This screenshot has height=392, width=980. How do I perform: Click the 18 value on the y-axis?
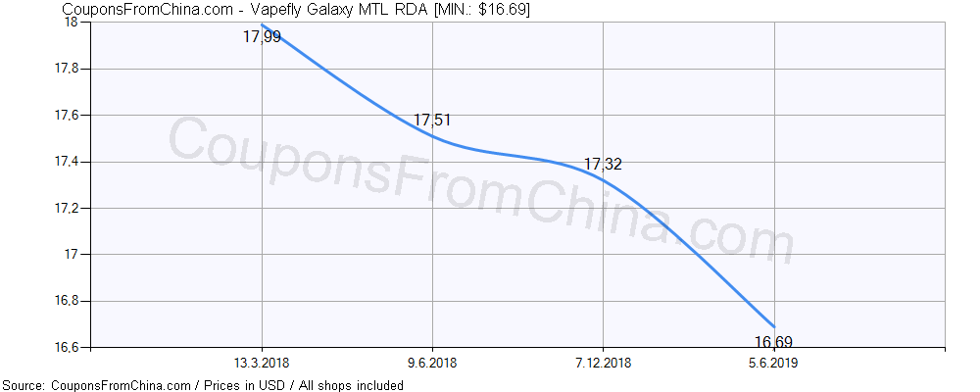click(x=72, y=23)
